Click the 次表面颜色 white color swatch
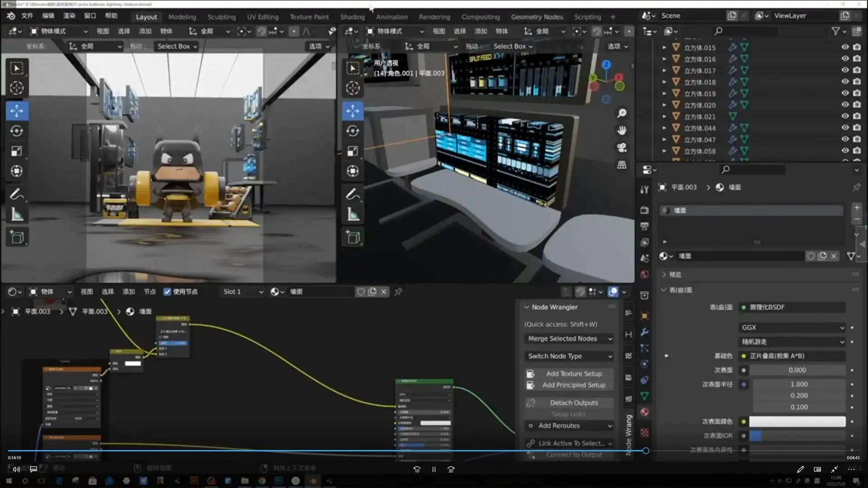The width and height of the screenshot is (868, 488). tap(797, 422)
